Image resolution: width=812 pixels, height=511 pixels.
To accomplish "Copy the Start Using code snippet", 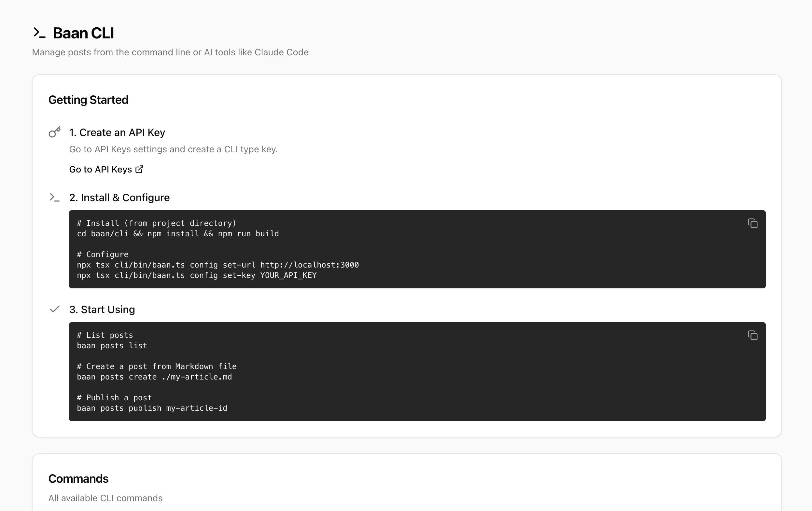I will point(752,335).
